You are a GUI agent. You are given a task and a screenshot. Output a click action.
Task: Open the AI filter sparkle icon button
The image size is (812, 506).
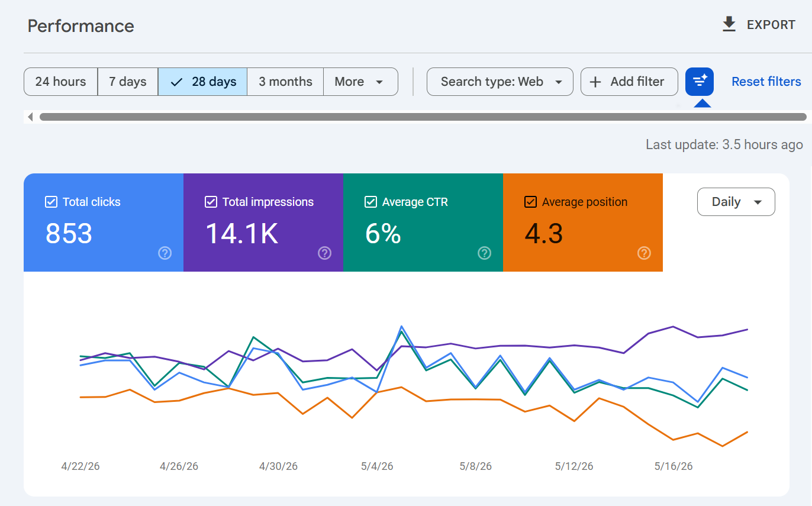click(700, 82)
